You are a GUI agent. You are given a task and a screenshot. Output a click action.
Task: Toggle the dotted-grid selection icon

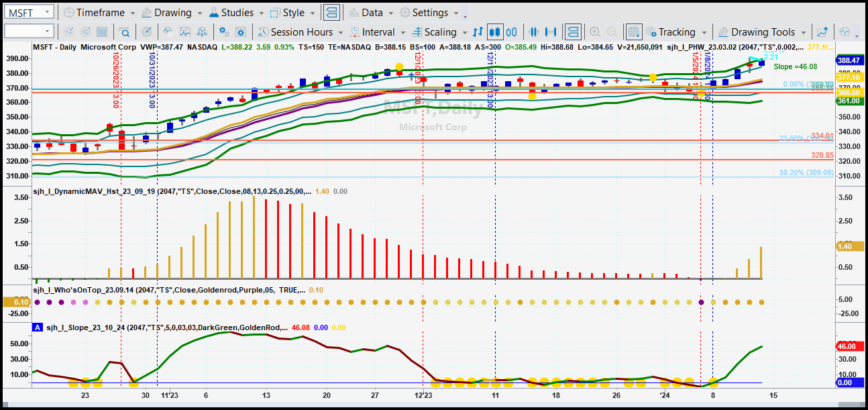point(633,32)
